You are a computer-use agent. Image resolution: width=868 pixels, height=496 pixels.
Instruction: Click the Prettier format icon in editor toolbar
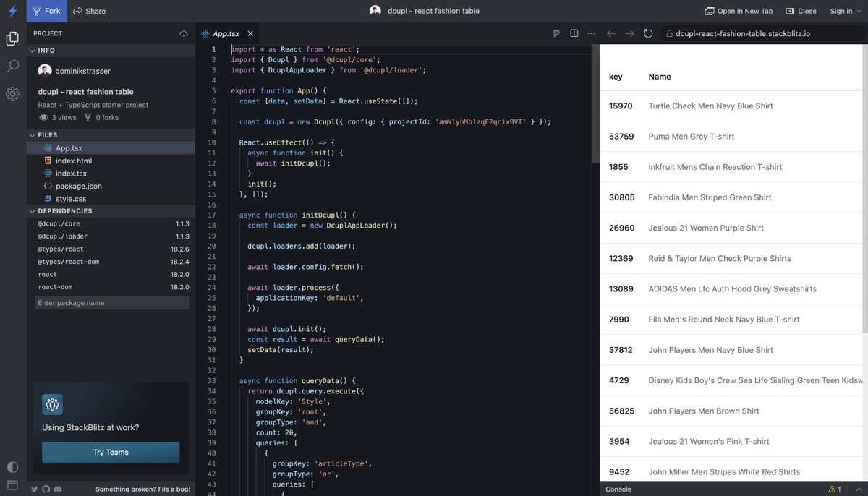click(556, 33)
